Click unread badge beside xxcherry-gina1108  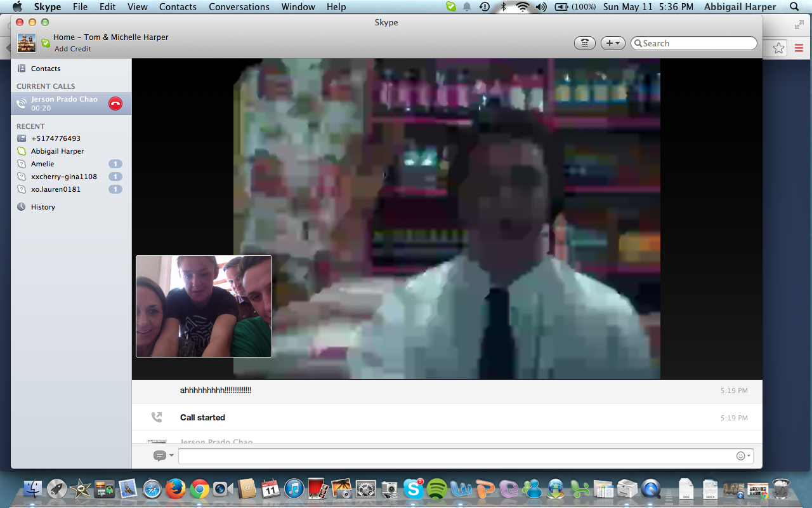point(115,177)
